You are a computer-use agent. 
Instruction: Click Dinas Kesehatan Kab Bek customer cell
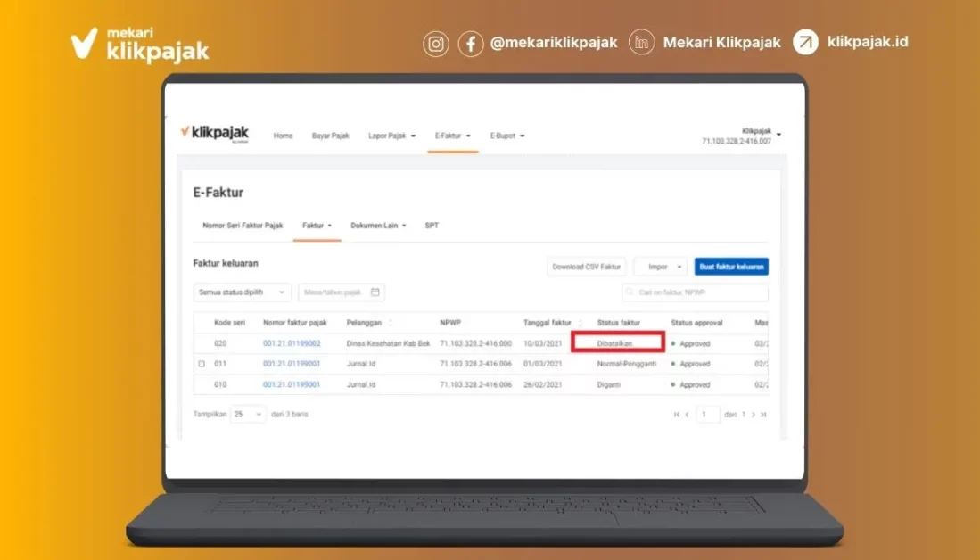388,343
